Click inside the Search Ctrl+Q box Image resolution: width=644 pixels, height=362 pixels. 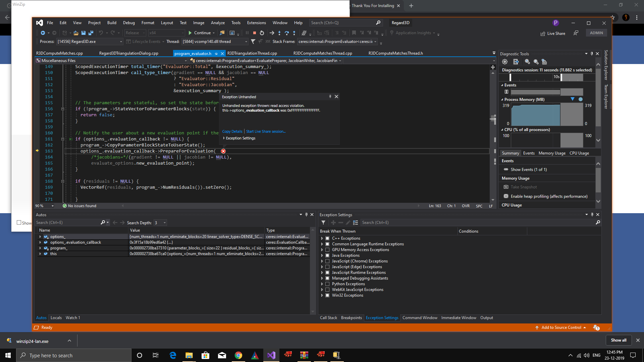pyautogui.click(x=342, y=22)
